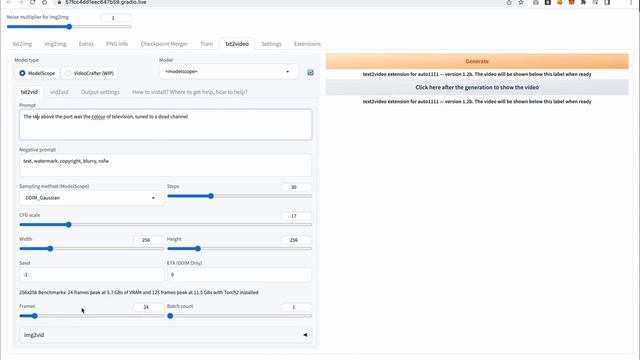Select the ModelScope model type
This screenshot has width=640, height=360.
tap(37, 73)
